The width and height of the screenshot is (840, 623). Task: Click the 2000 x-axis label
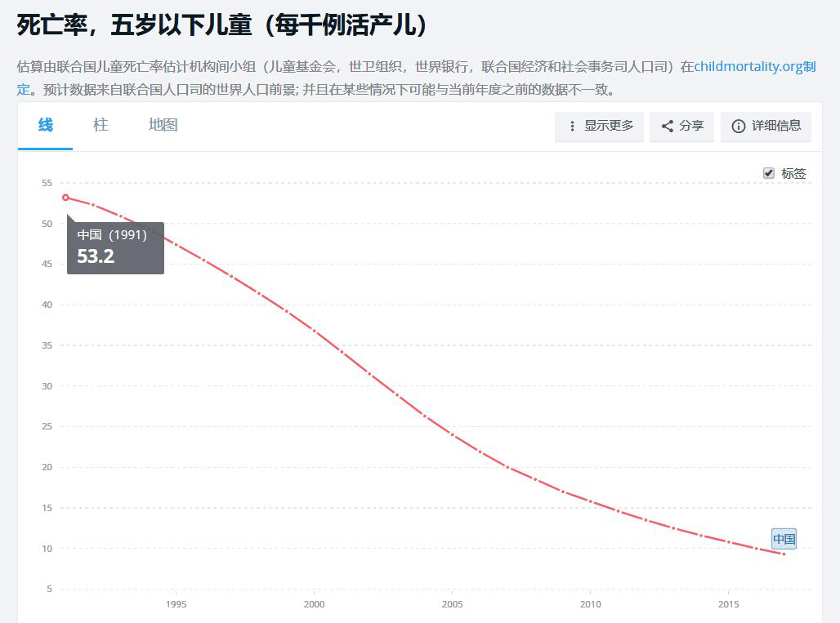pos(314,604)
